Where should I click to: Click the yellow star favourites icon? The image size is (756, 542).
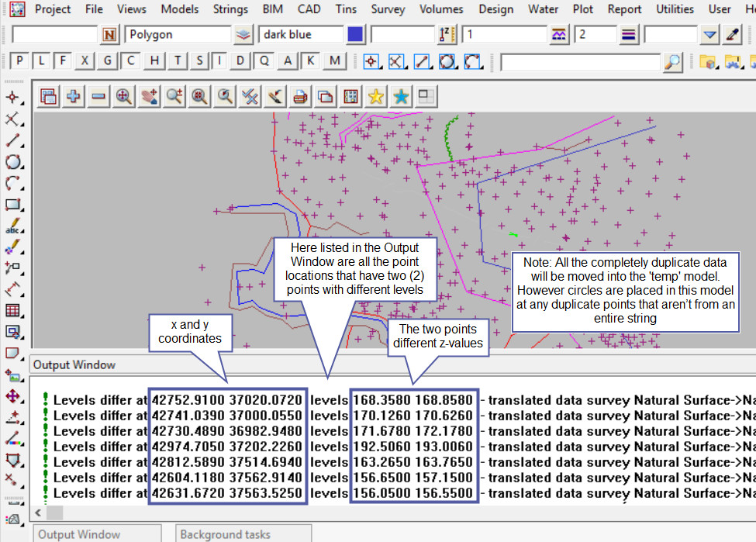pyautogui.click(x=376, y=96)
